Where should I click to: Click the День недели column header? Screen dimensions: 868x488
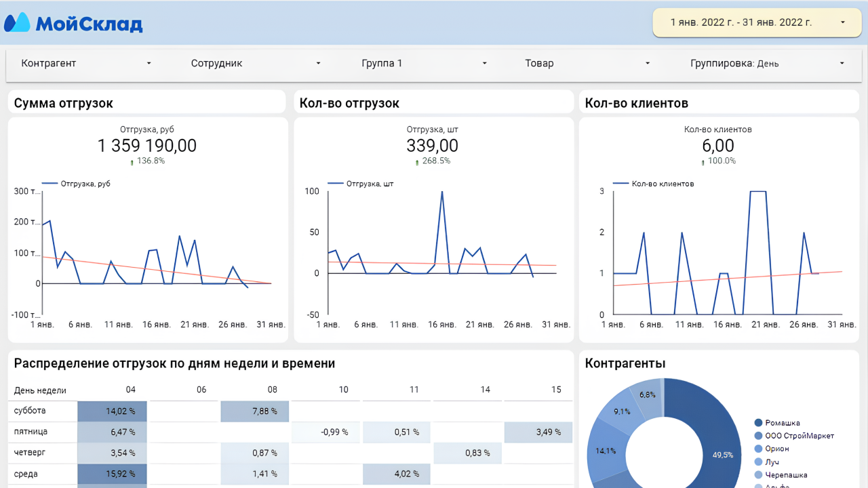coord(40,390)
